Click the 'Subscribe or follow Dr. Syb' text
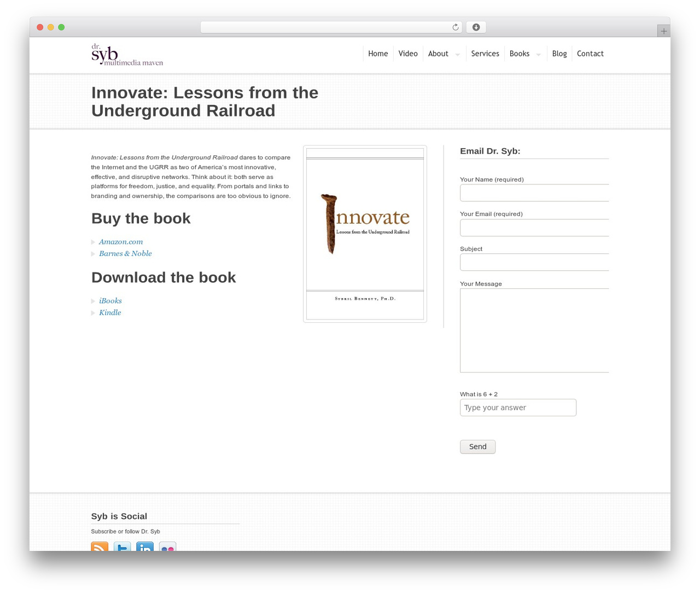This screenshot has width=700, height=593. tap(125, 532)
